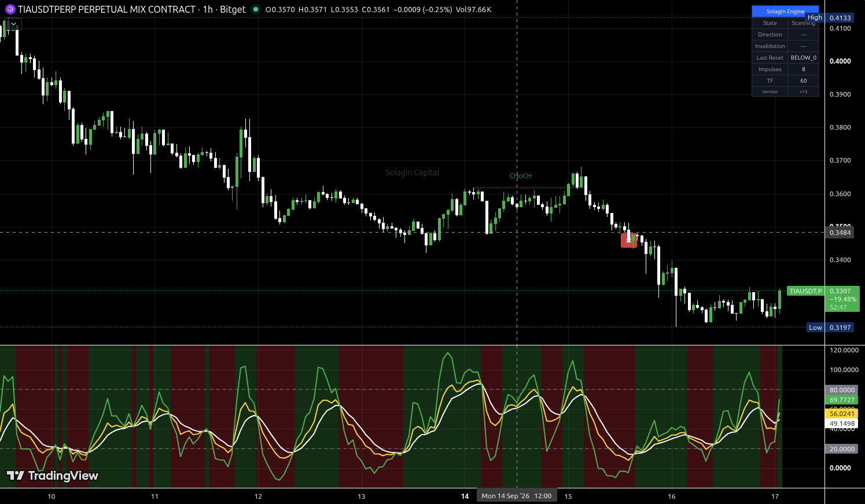Click the green market status dot
Screen dimensions: 865x504
(256, 9)
